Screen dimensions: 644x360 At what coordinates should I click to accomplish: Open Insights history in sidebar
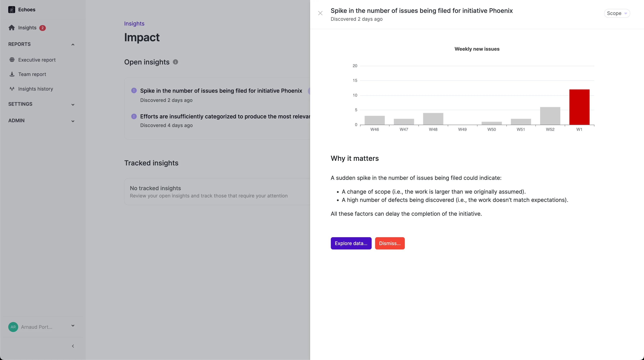(35, 89)
